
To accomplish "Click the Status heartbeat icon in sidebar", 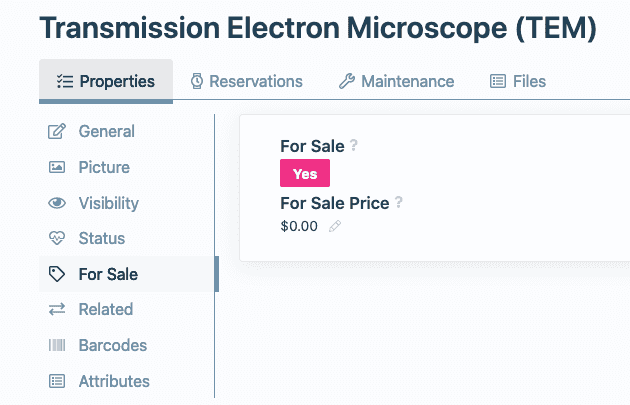I will [x=57, y=238].
